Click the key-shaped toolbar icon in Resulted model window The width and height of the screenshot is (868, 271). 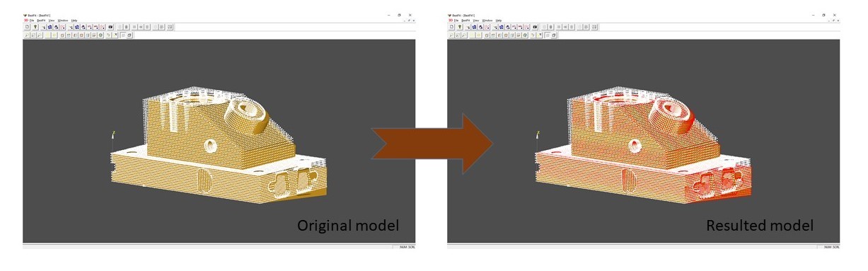coord(460,27)
